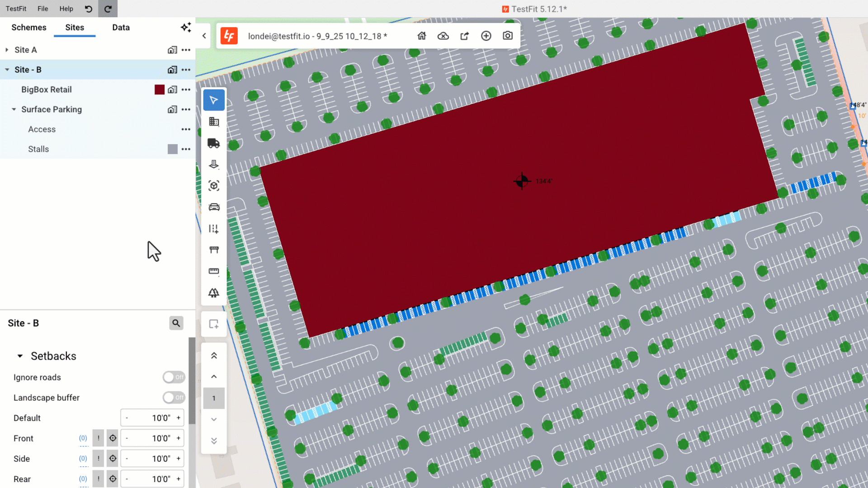Open the File menu
Image resolution: width=868 pixels, height=488 pixels.
[42, 9]
